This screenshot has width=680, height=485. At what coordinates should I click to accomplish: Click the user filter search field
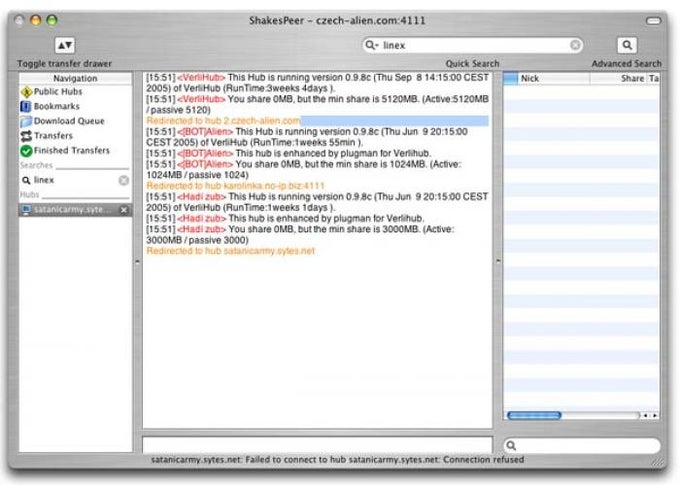(582, 446)
